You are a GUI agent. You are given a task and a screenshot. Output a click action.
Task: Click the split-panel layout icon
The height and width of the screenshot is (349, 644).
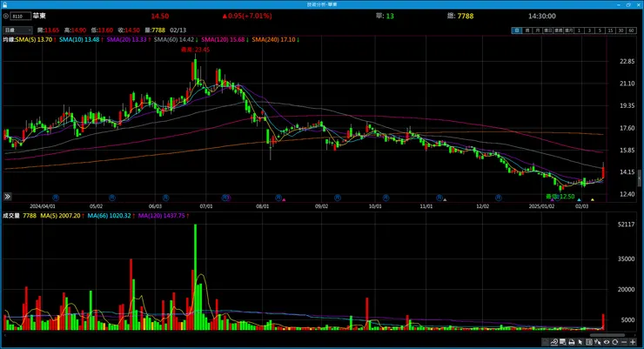point(589,342)
